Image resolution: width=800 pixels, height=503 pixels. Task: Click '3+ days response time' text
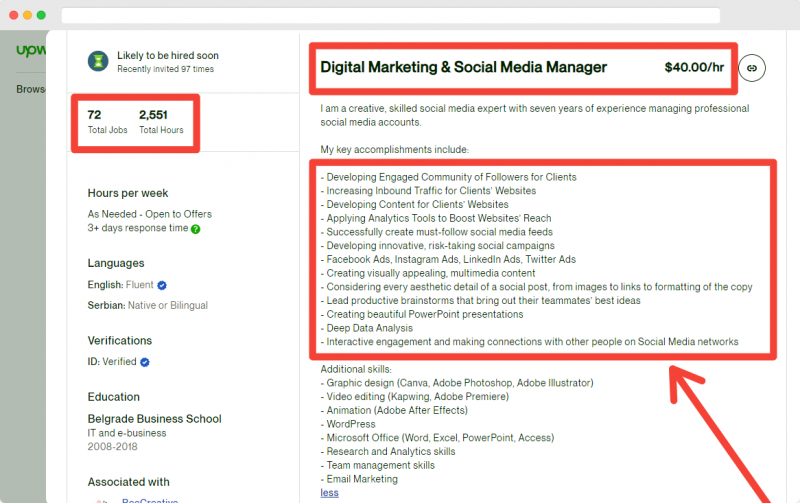coord(138,228)
